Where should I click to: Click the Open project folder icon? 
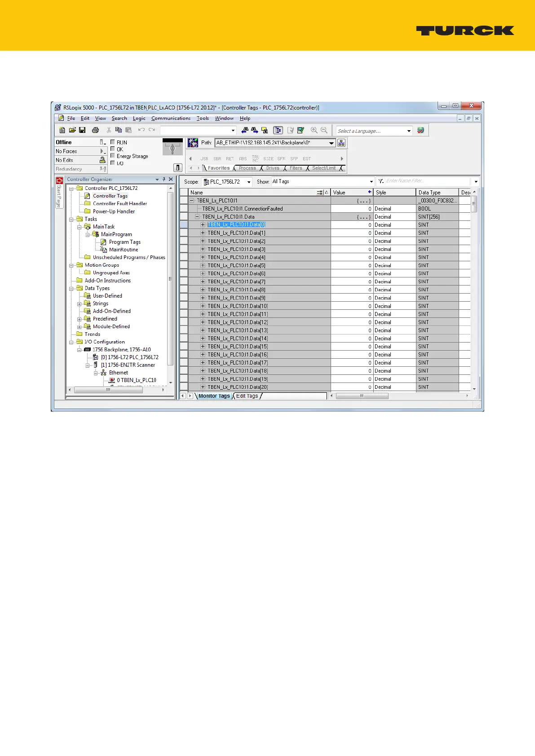[72, 130]
